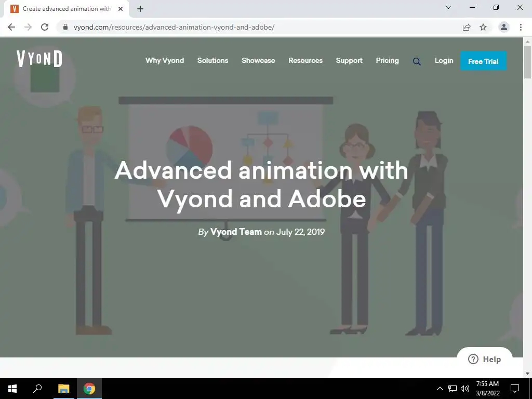The width and height of the screenshot is (532, 399).
Task: Open notification center
Action: pyautogui.click(x=515, y=389)
